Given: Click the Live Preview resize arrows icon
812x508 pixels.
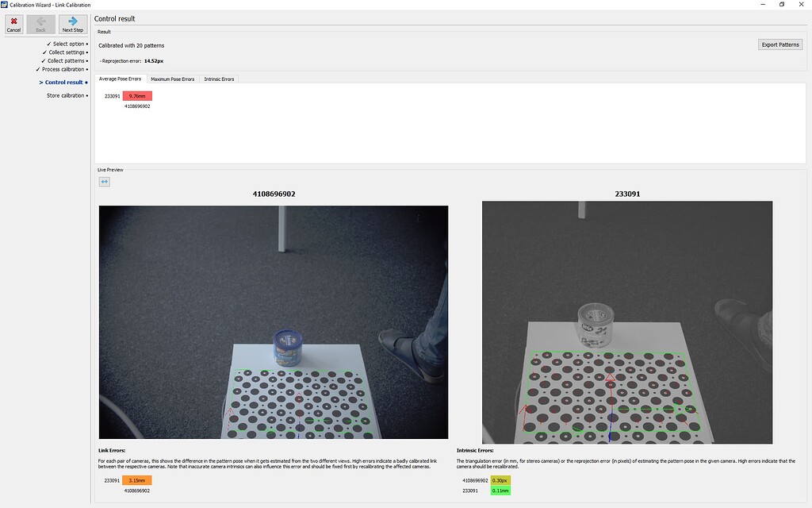Looking at the screenshot, I should pos(105,181).
